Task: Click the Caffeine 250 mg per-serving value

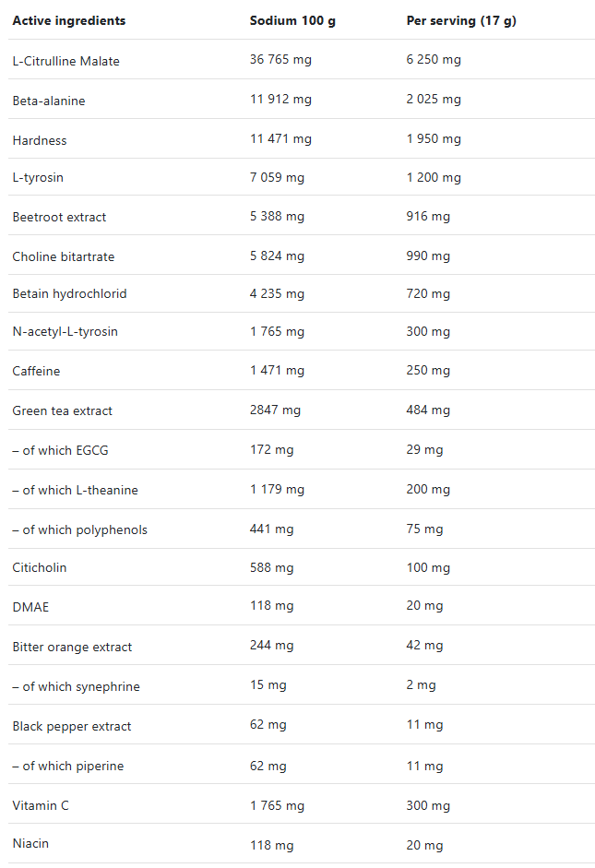Action: [x=428, y=370]
